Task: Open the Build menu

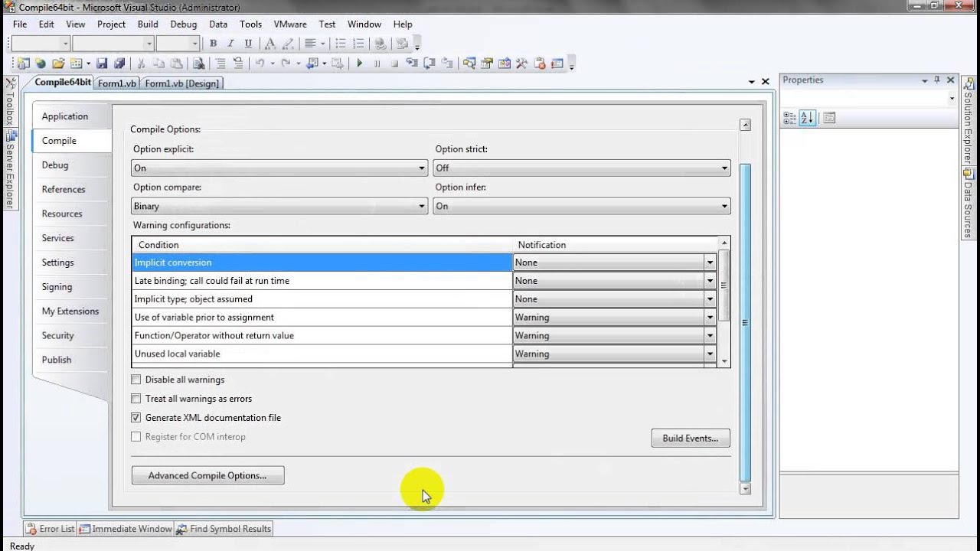Action: coord(148,24)
